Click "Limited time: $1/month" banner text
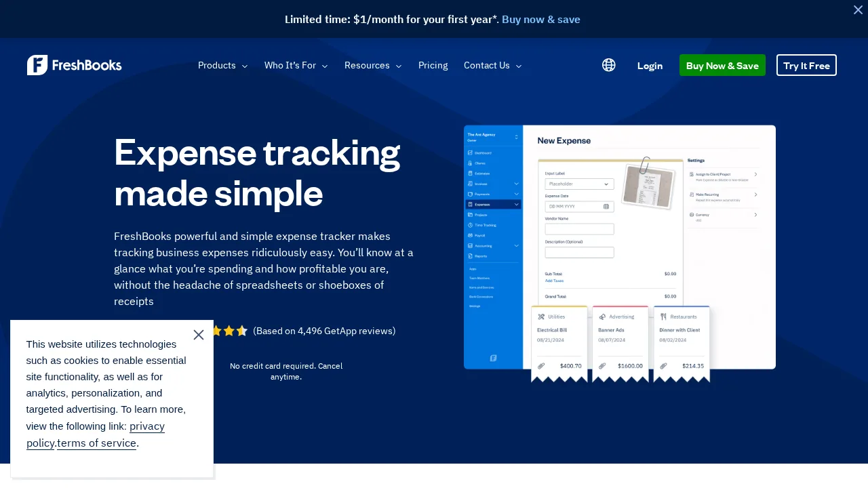 (392, 19)
